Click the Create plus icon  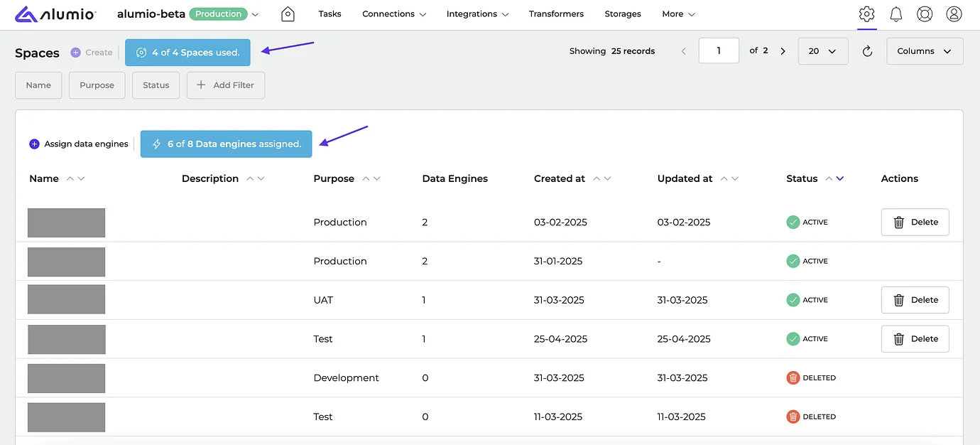(x=75, y=53)
